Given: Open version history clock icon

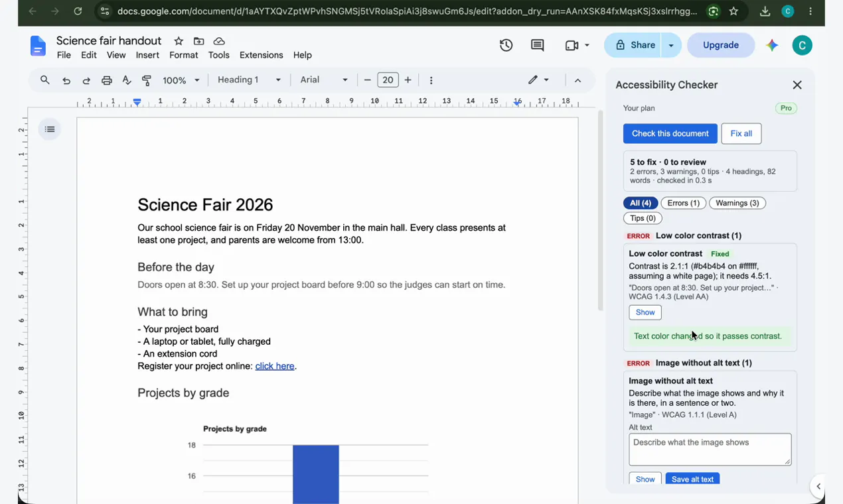Looking at the screenshot, I should click(506, 45).
